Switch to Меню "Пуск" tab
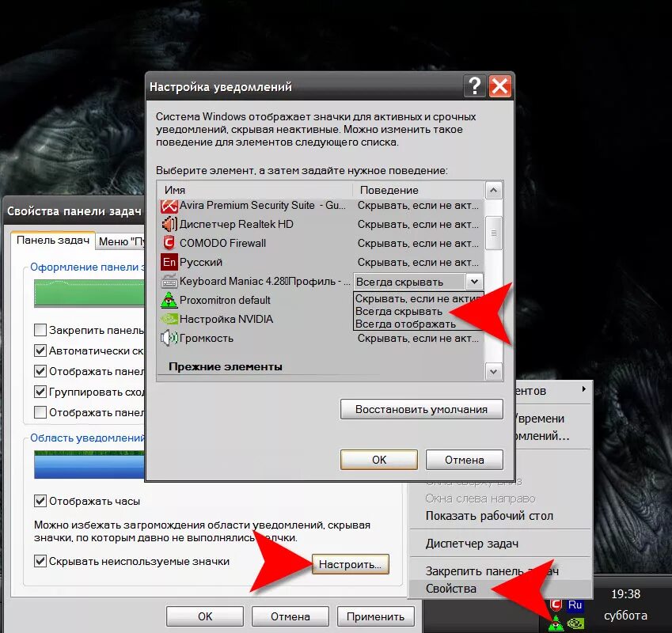The image size is (672, 633). point(121,242)
